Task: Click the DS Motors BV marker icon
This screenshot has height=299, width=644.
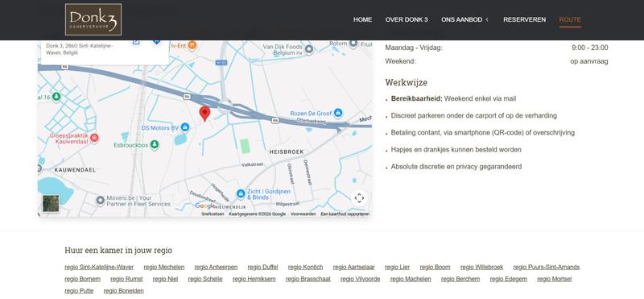Action: (185, 127)
